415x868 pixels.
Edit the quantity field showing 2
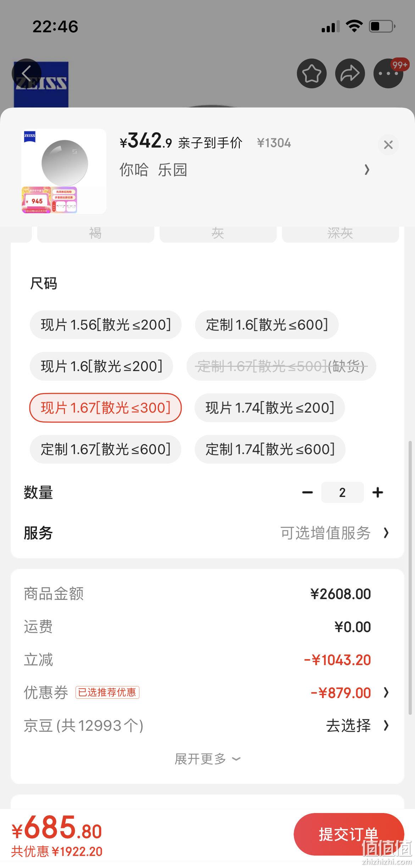[x=342, y=492]
